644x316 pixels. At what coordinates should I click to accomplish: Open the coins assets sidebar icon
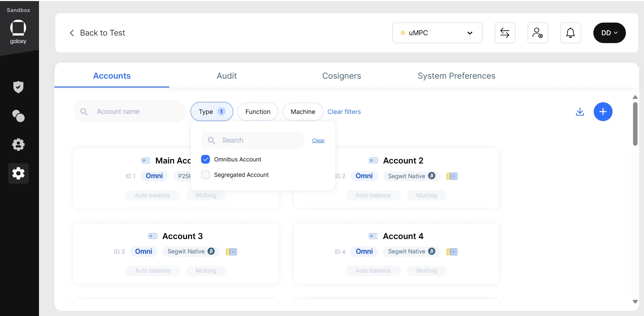(18, 116)
